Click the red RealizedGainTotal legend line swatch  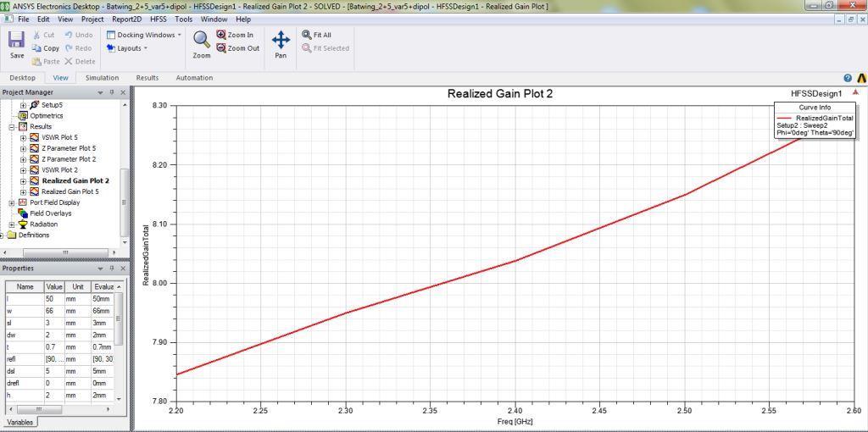785,118
